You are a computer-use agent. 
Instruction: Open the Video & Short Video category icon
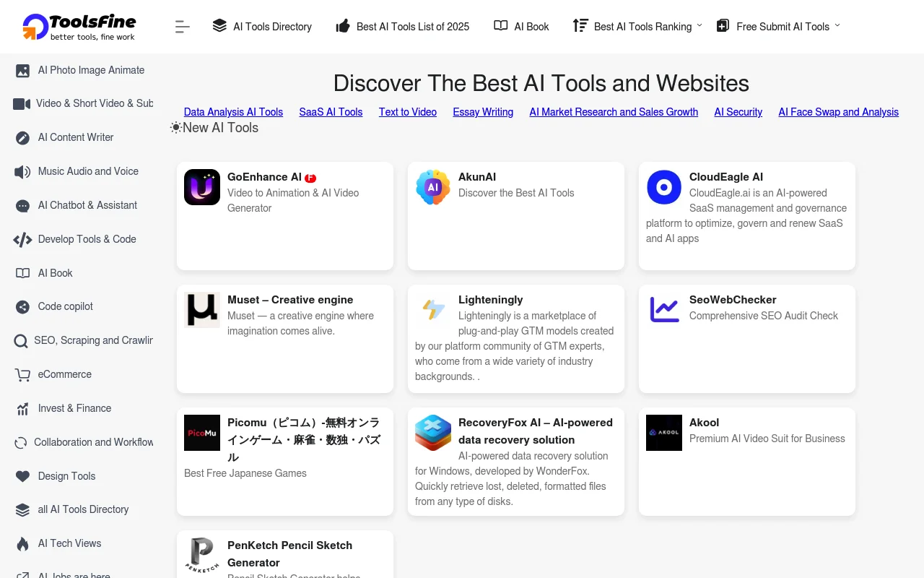[x=21, y=104]
